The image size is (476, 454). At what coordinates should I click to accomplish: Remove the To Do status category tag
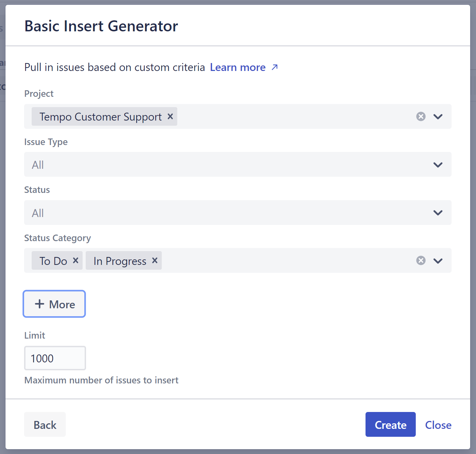[76, 260]
